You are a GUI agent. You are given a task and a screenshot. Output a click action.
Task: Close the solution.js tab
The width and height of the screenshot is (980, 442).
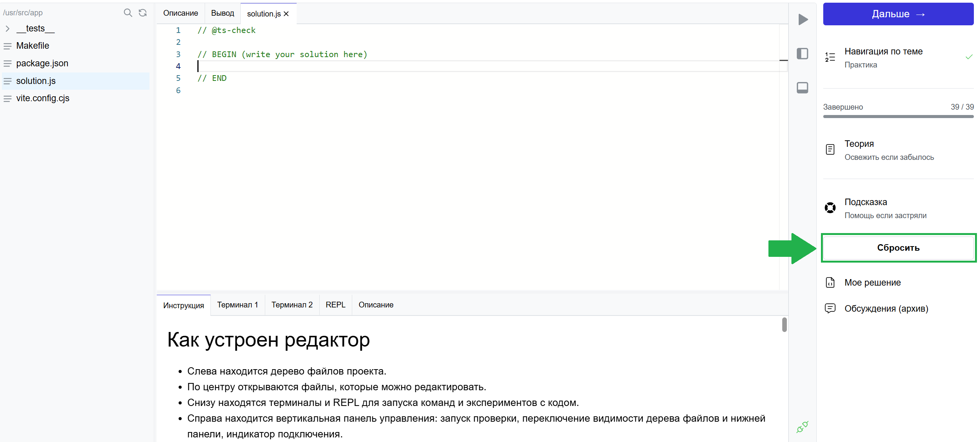click(286, 14)
